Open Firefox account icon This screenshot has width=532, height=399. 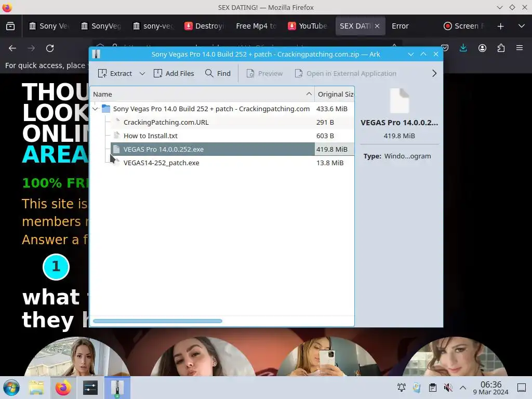click(x=482, y=48)
